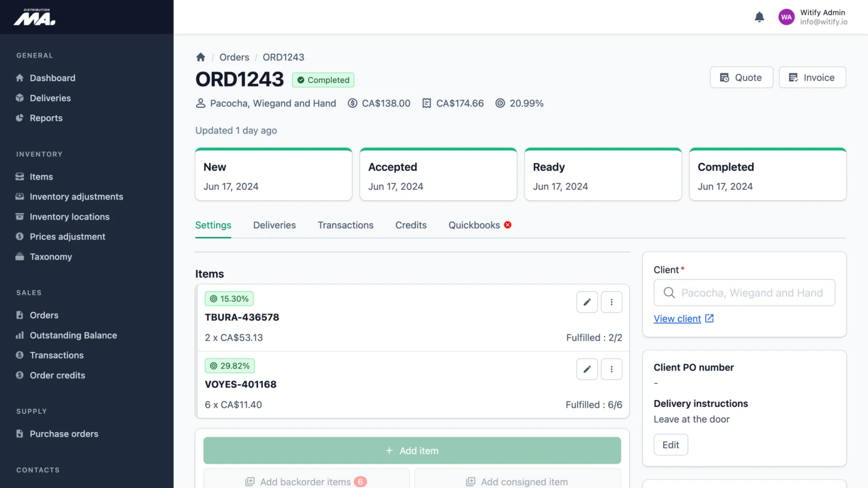Screen dimensions: 868x488
Task: Click the WA user avatar
Action: pyautogui.click(x=786, y=17)
